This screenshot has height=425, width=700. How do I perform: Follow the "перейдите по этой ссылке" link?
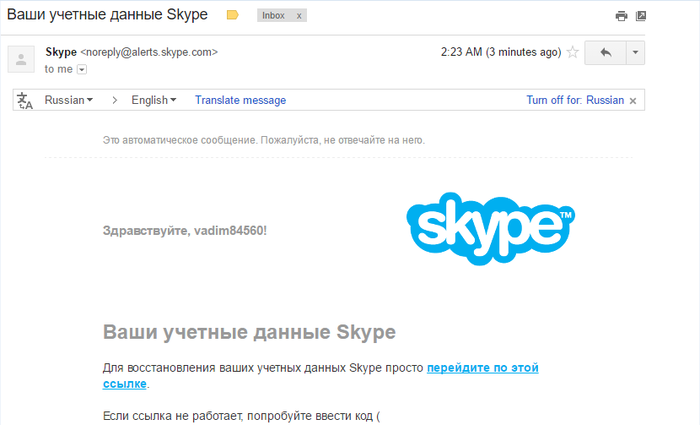click(x=482, y=368)
